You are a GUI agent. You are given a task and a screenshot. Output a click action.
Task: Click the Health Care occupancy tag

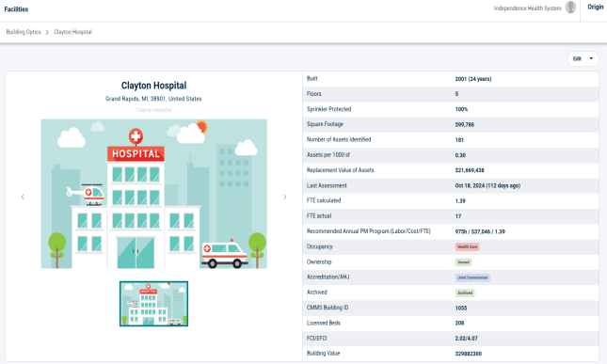tap(468, 246)
